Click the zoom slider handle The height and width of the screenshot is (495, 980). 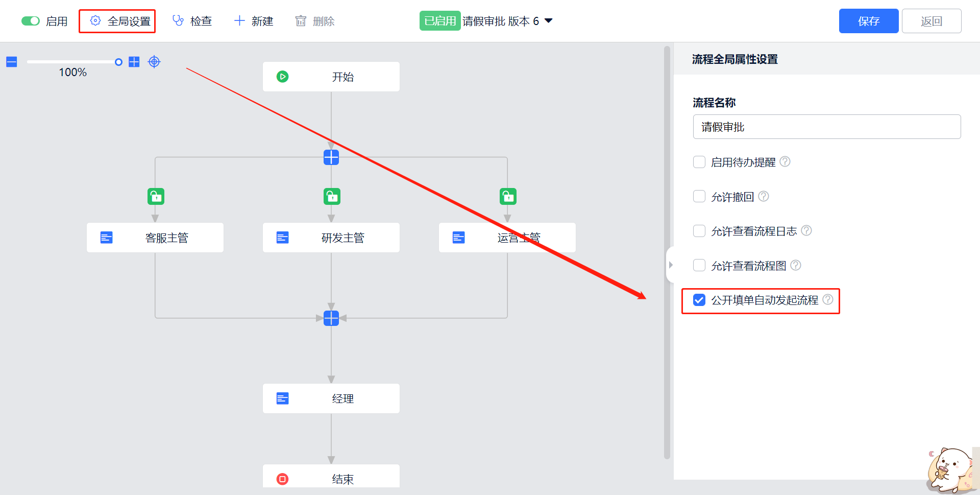[118, 62]
